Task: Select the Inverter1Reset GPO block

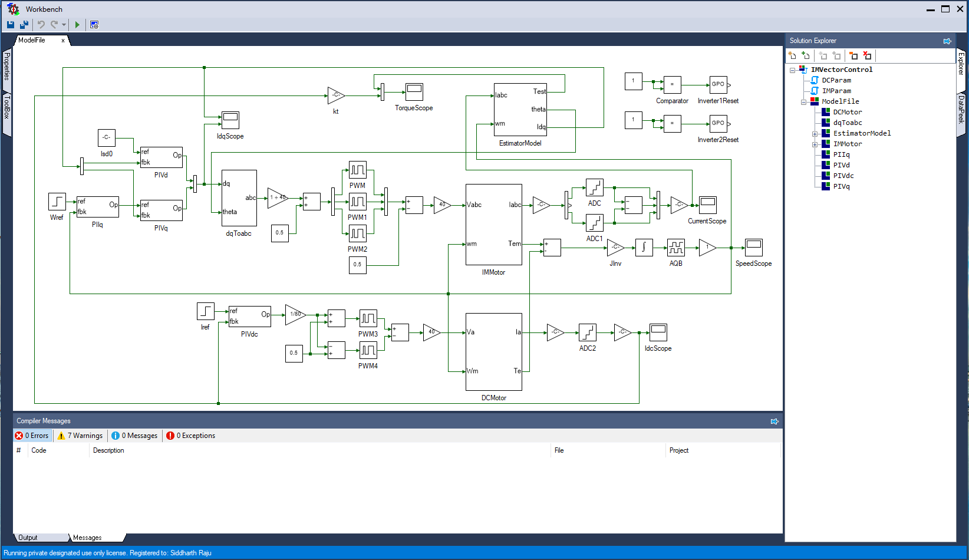Action: point(718,85)
